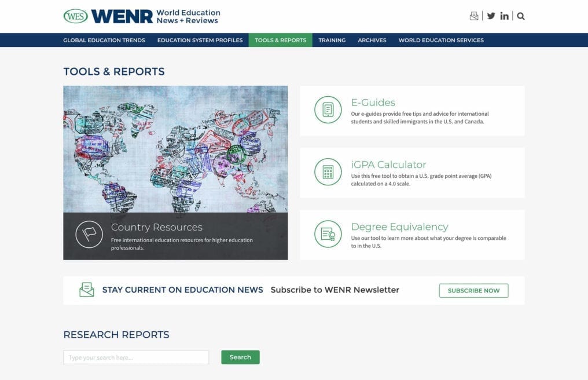The image size is (588, 380).
Task: Click the WES oval logo
Action: pos(75,16)
